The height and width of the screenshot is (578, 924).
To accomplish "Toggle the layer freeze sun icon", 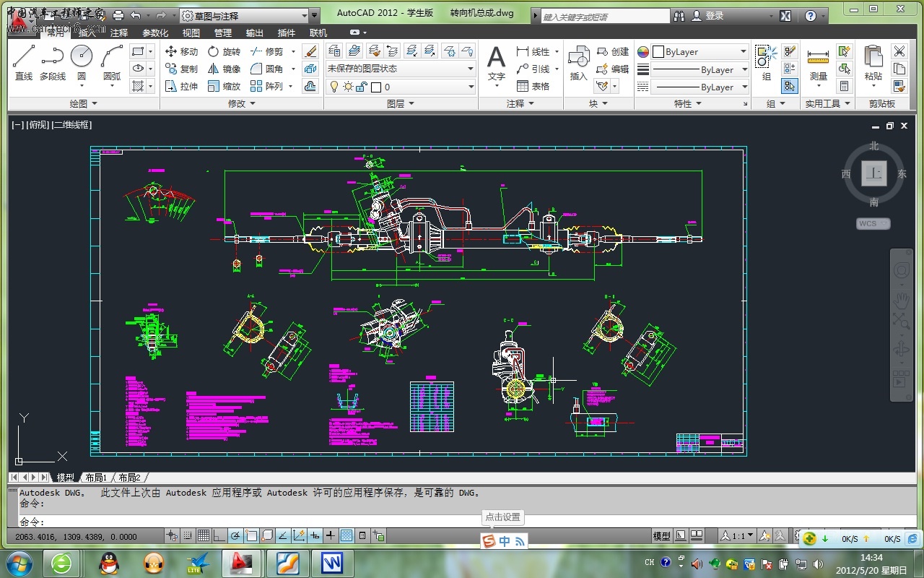I will pos(348,87).
